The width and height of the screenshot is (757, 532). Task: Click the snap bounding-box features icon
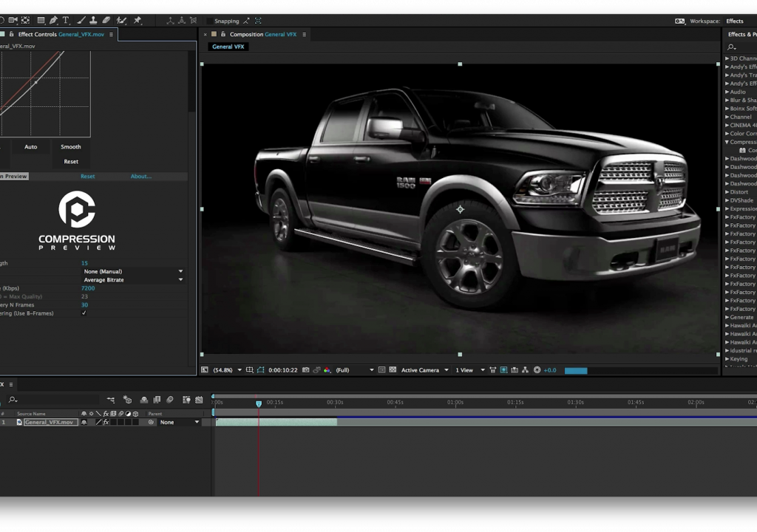[x=258, y=21]
